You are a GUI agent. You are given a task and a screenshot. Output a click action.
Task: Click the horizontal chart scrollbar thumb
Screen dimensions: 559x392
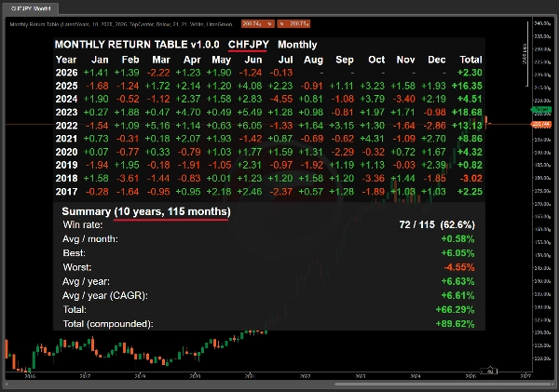[x=443, y=385]
